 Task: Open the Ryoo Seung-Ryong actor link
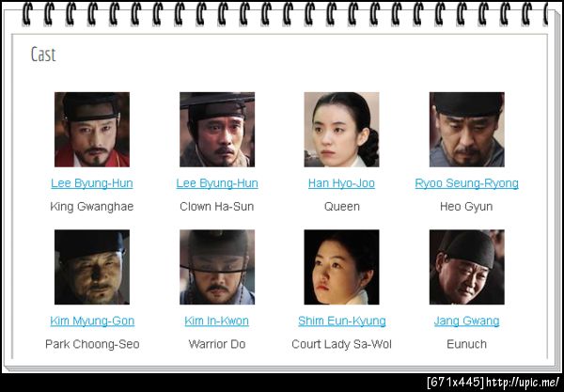[466, 183]
